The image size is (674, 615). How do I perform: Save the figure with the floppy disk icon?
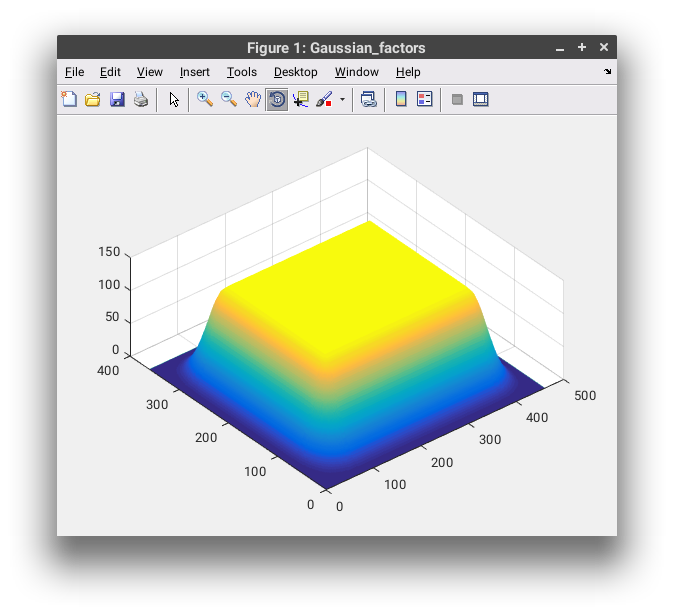117,99
